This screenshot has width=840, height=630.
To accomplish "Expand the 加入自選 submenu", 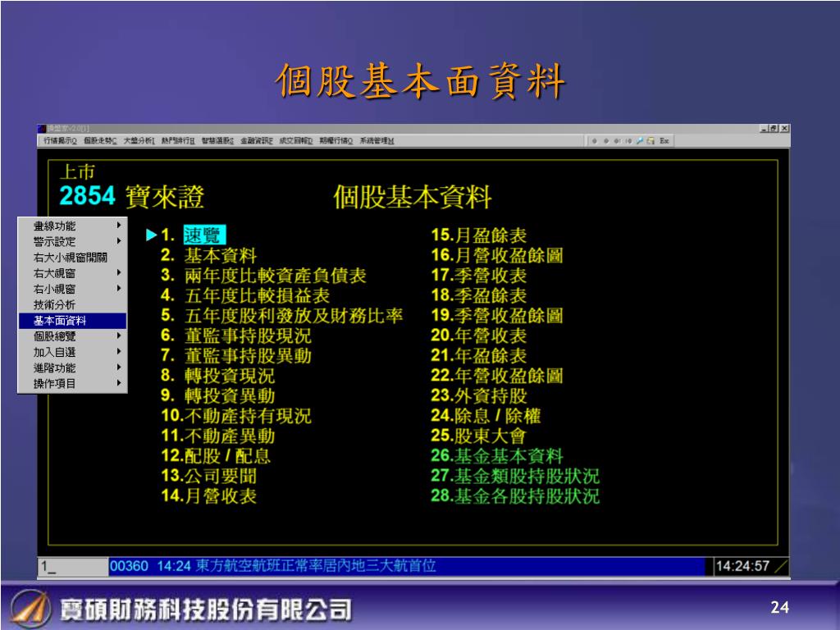I will point(72,353).
